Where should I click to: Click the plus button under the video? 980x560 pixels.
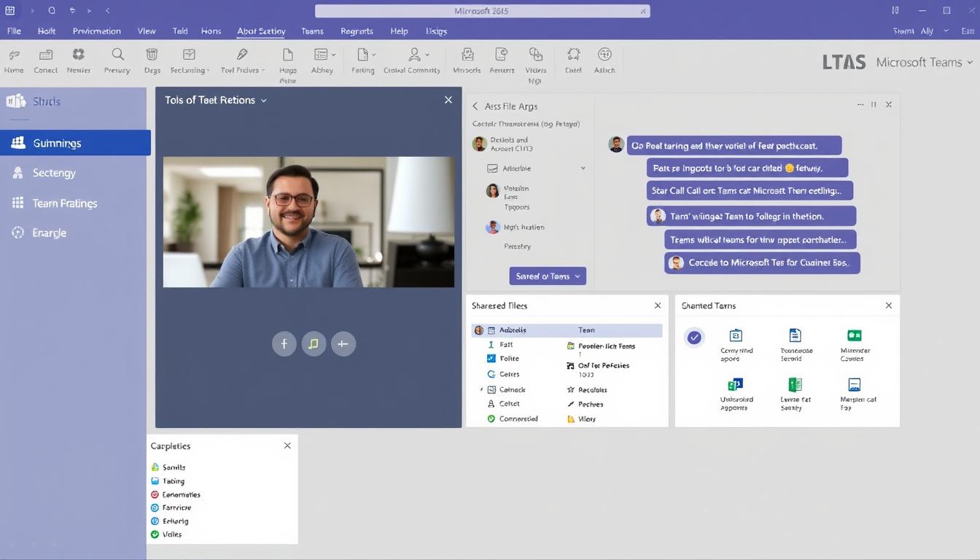(343, 343)
